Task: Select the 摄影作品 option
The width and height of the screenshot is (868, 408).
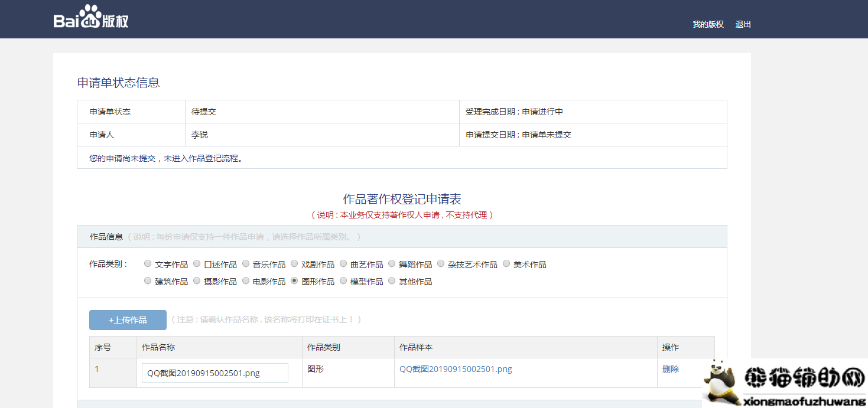Action: [x=197, y=280]
